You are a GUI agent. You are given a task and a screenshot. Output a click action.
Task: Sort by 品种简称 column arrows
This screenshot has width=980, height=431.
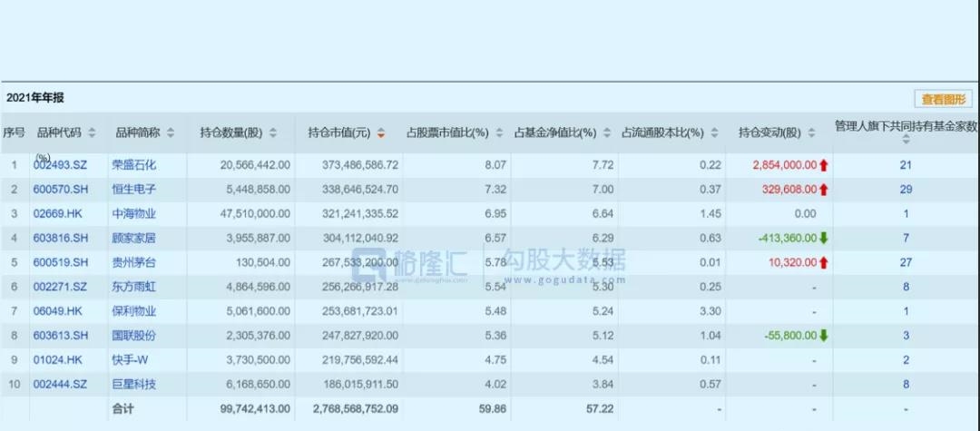pyautogui.click(x=171, y=132)
